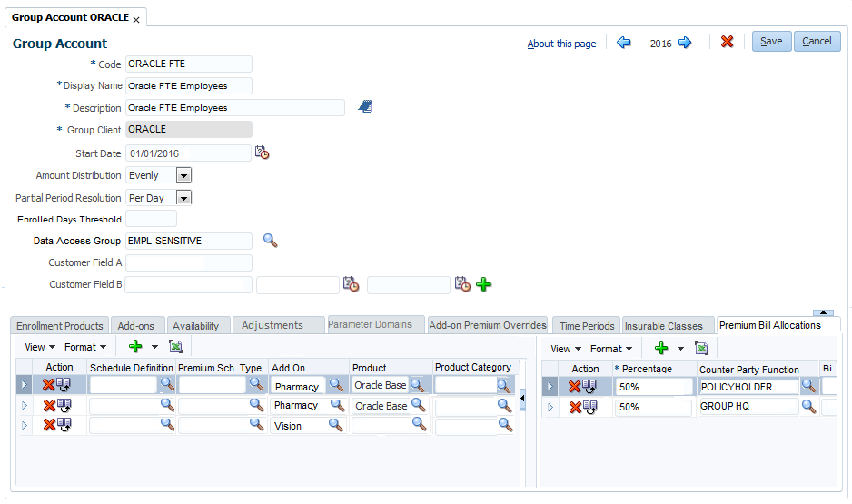Switch to Time Periods tab

[587, 326]
